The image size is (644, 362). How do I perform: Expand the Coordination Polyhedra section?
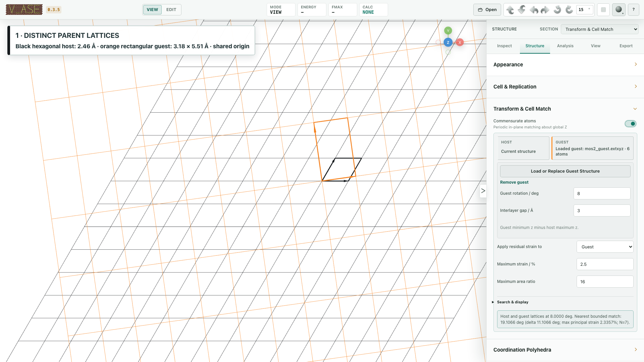[x=565, y=350]
